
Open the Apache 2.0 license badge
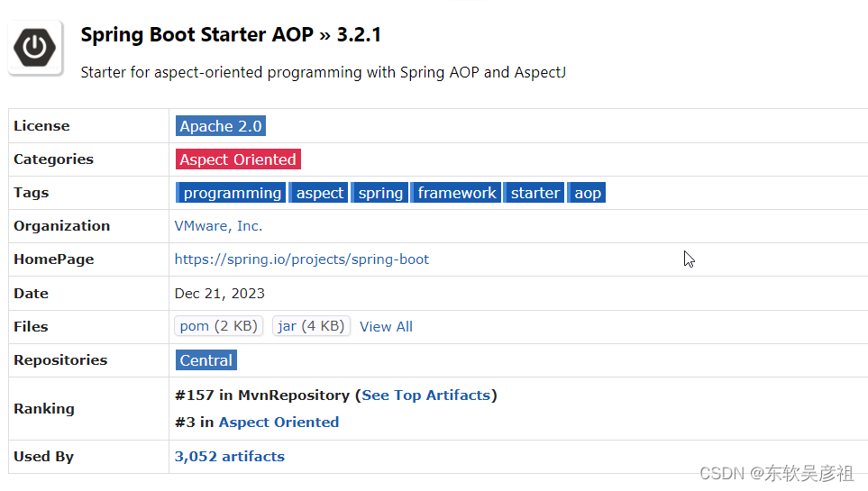click(220, 126)
